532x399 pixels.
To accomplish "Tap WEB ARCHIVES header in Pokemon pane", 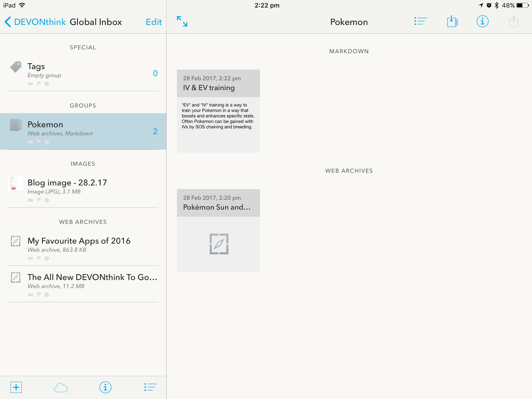I will click(x=349, y=171).
